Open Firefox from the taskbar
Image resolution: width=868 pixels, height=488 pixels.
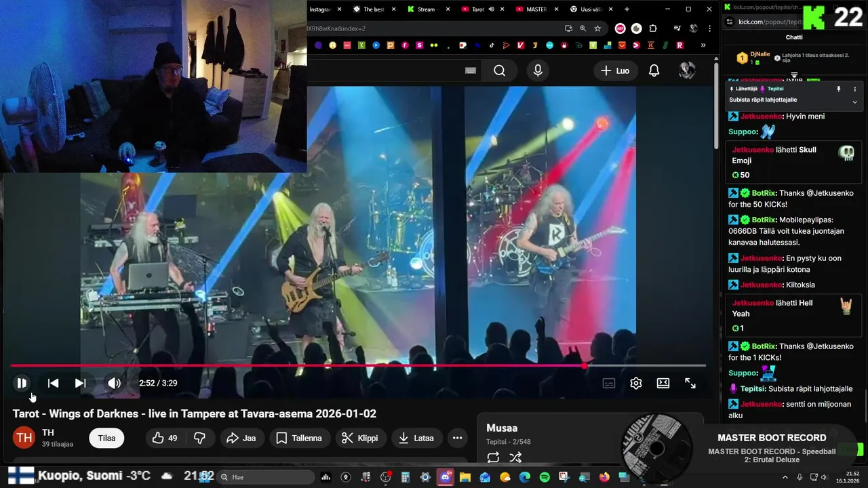point(604,477)
